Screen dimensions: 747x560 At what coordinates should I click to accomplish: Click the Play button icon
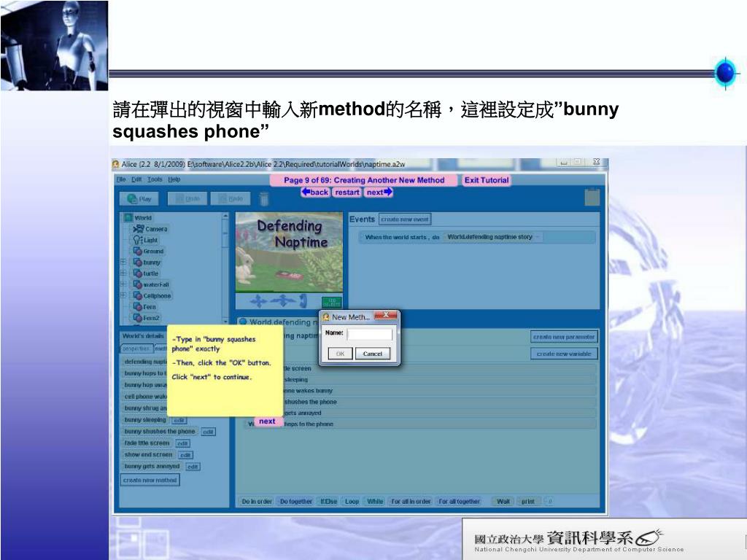[x=132, y=198]
